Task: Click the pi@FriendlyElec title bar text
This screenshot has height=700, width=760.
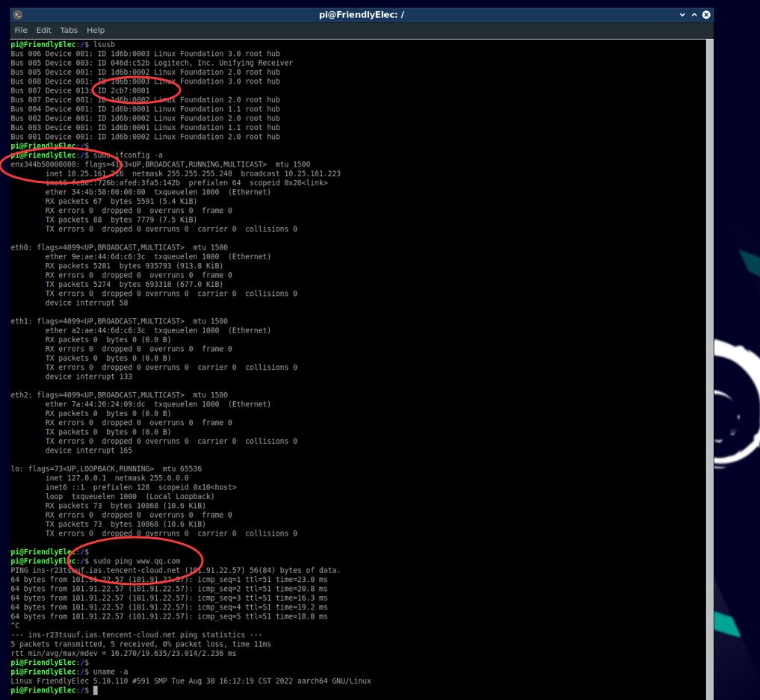Action: 361,14
